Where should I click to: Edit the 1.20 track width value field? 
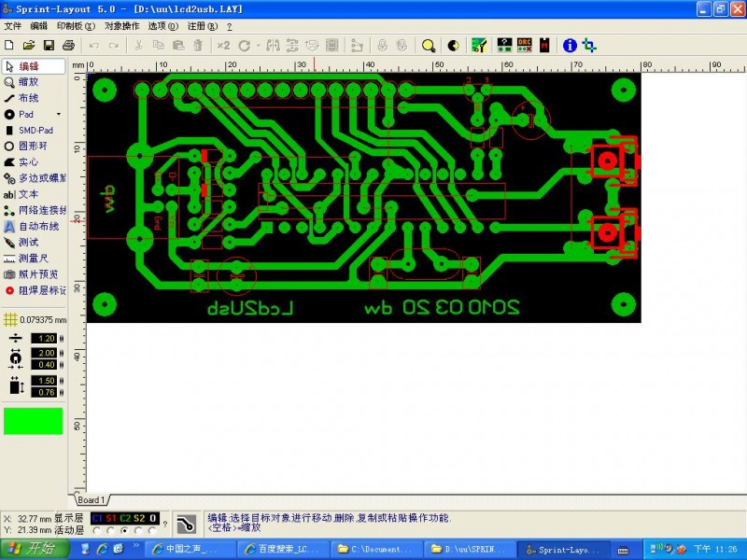click(43, 340)
